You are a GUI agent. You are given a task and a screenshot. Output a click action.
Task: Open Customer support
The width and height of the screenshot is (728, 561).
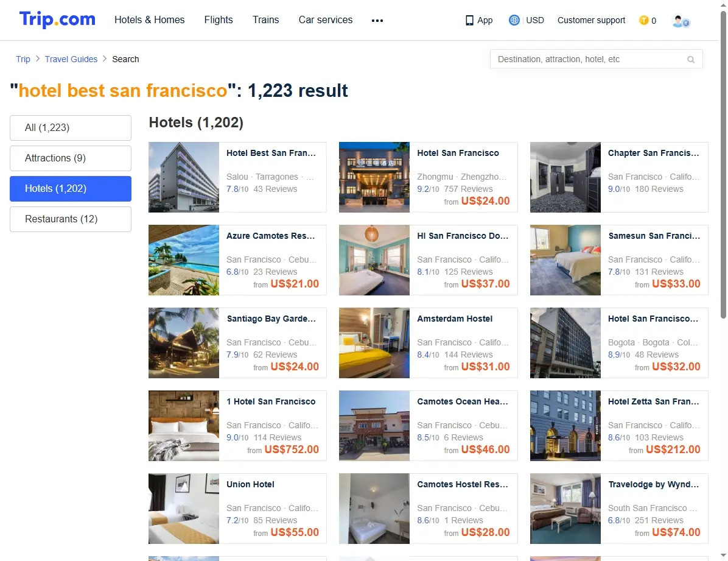point(592,20)
